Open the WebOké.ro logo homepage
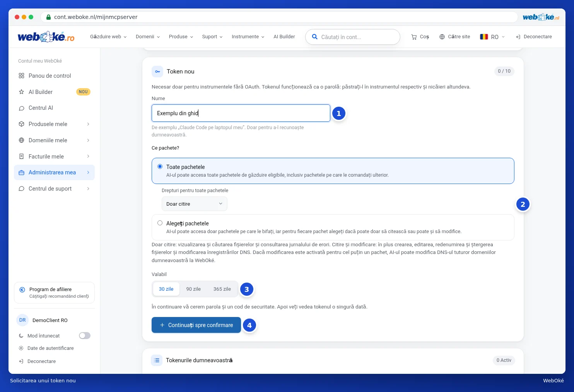 (x=46, y=37)
